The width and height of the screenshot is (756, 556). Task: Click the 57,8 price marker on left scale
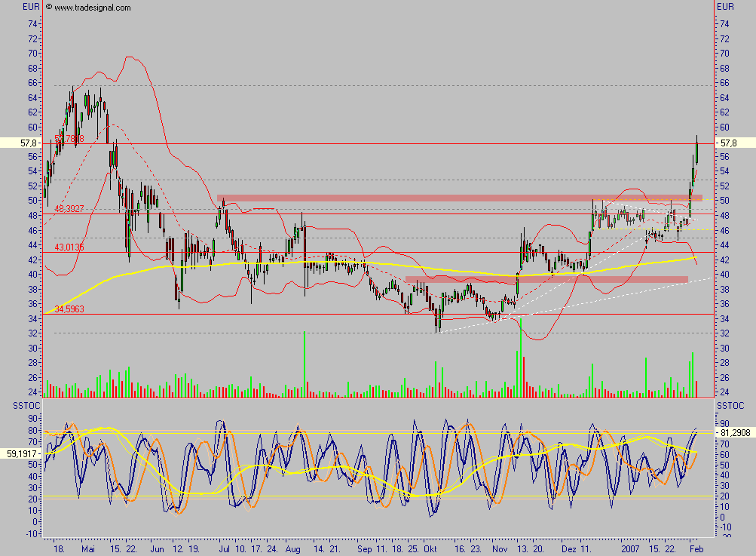click(27, 143)
